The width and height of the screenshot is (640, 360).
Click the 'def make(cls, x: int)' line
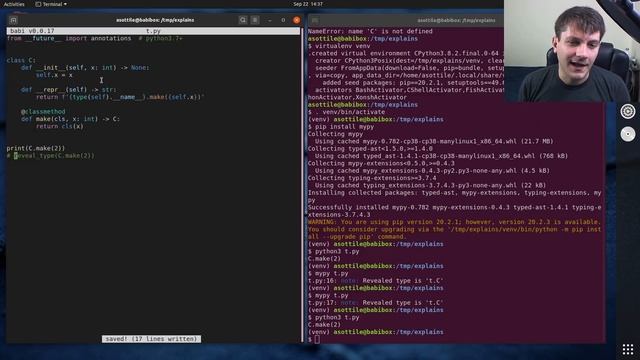pos(70,119)
